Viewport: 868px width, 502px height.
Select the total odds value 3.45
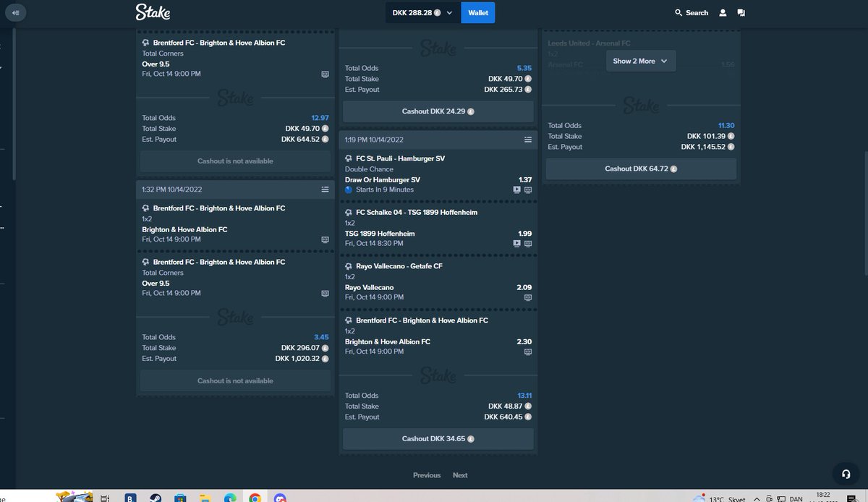pos(321,337)
